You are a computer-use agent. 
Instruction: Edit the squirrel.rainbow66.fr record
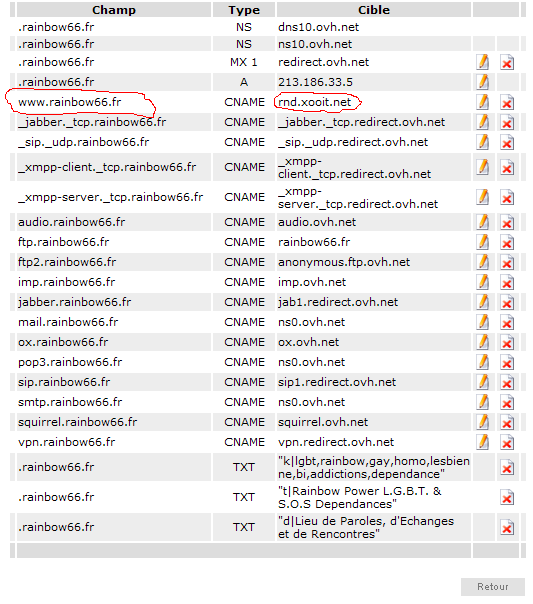[483, 423]
